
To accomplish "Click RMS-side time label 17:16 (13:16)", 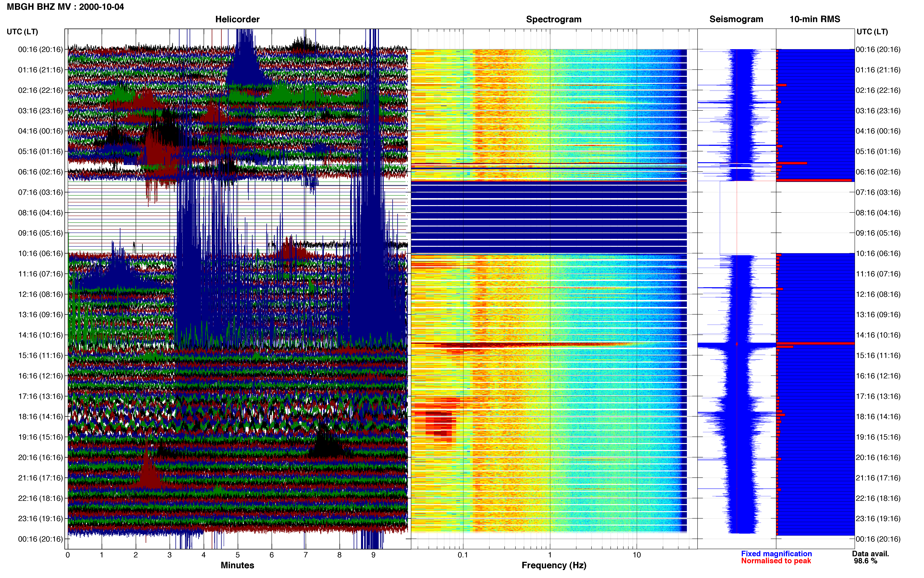I will pyautogui.click(x=878, y=396).
